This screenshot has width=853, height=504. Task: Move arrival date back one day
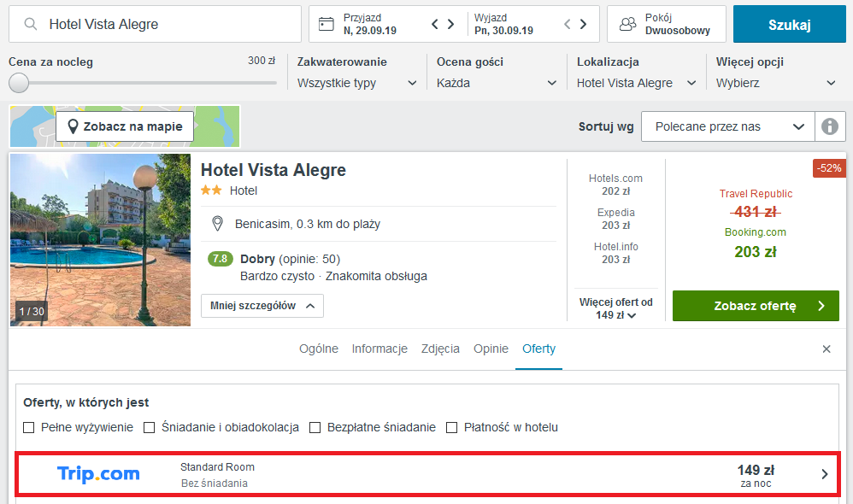pos(435,24)
